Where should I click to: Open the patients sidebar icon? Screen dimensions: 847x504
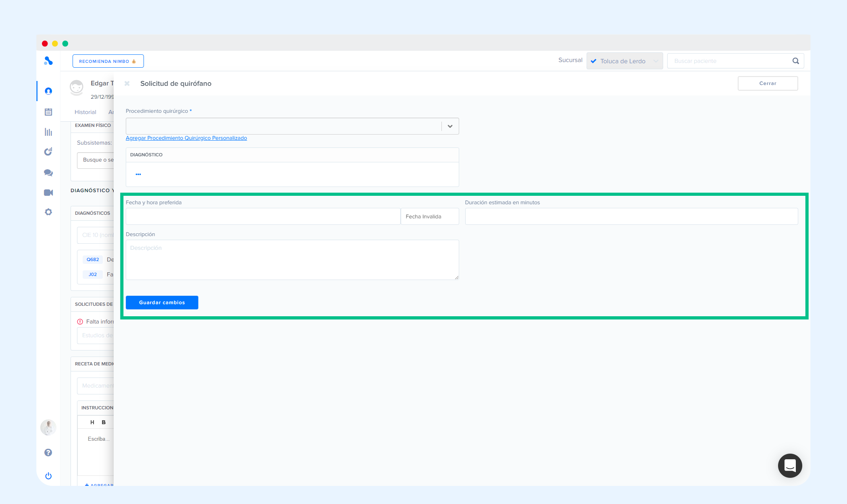48,91
